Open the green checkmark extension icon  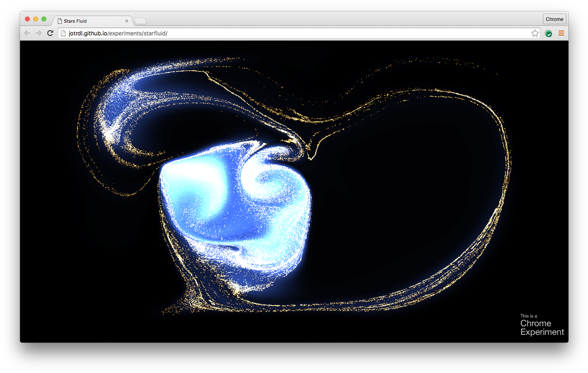click(549, 33)
